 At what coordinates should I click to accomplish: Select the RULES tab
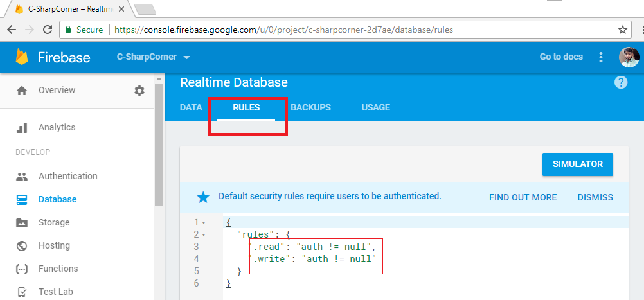[x=246, y=107]
